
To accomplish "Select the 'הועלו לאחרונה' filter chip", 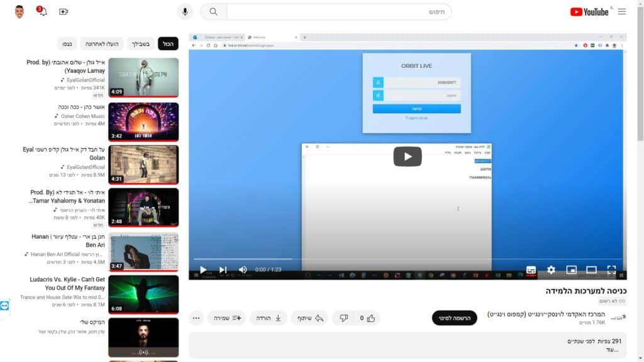I will [x=101, y=44].
